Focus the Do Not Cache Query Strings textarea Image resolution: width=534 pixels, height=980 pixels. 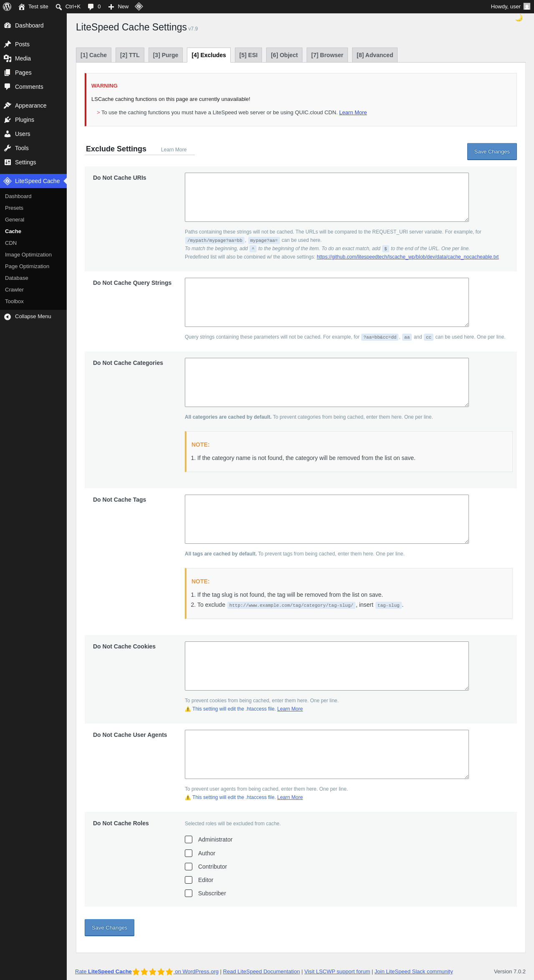pos(327,302)
